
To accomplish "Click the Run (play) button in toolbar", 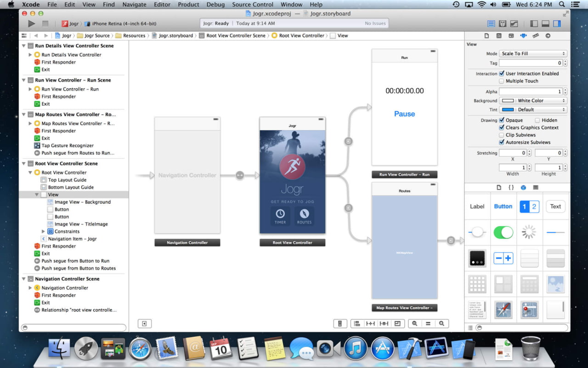I will click(x=31, y=23).
